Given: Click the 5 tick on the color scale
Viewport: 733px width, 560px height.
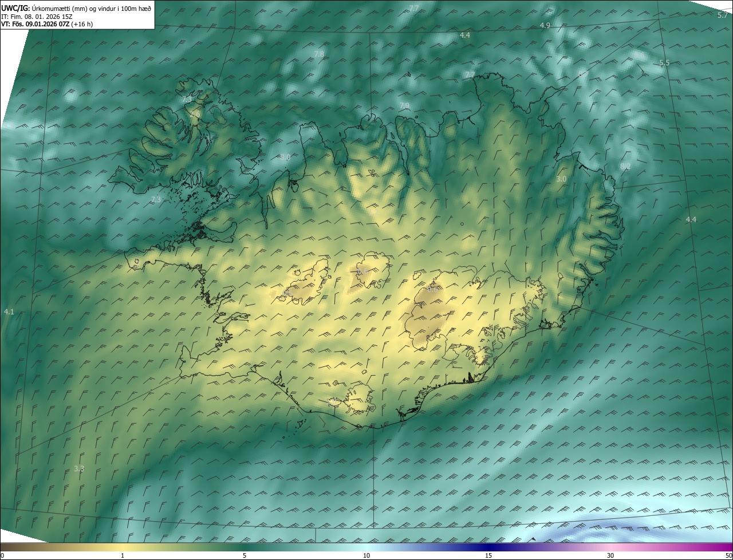Looking at the screenshot, I should pyautogui.click(x=245, y=556).
